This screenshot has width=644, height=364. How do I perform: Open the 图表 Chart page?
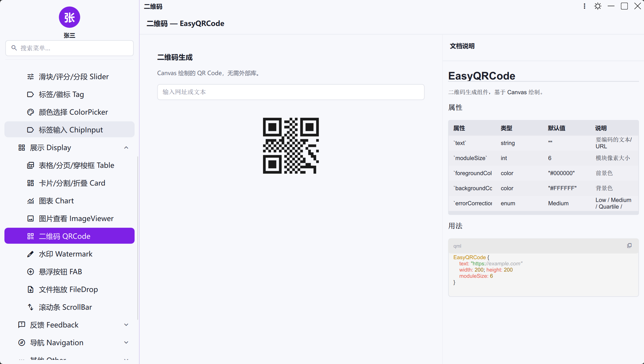69,201
